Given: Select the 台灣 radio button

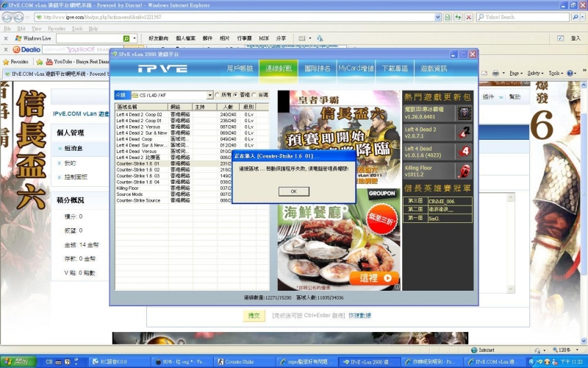Looking at the screenshot, I should tap(254, 95).
